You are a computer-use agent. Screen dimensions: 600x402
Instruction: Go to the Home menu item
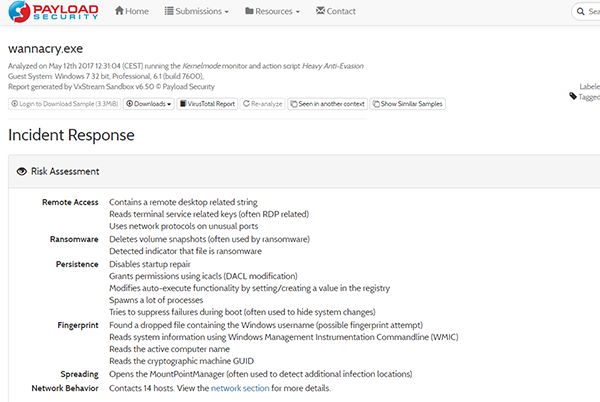pyautogui.click(x=132, y=11)
